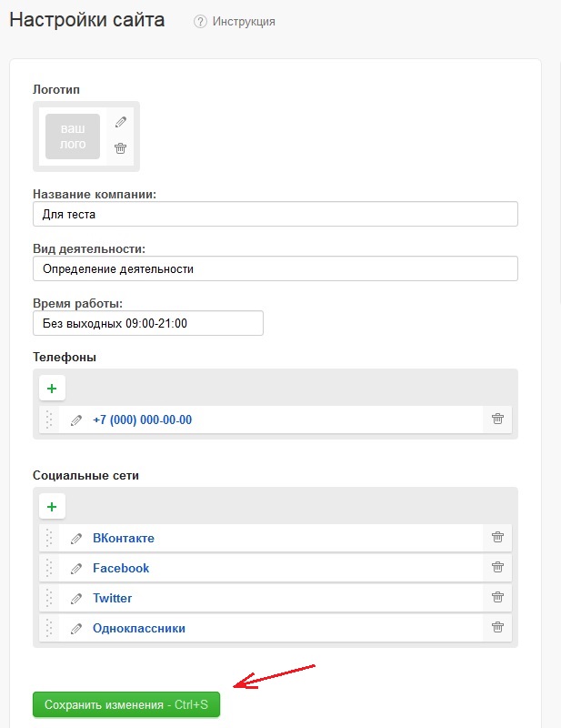Viewport: 561px width, 728px height.
Task: Delete the logo with trash icon
Action: pyautogui.click(x=121, y=148)
